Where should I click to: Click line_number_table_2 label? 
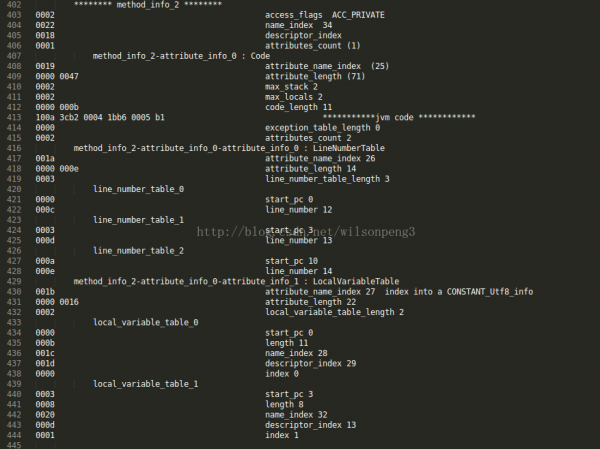pos(138,251)
